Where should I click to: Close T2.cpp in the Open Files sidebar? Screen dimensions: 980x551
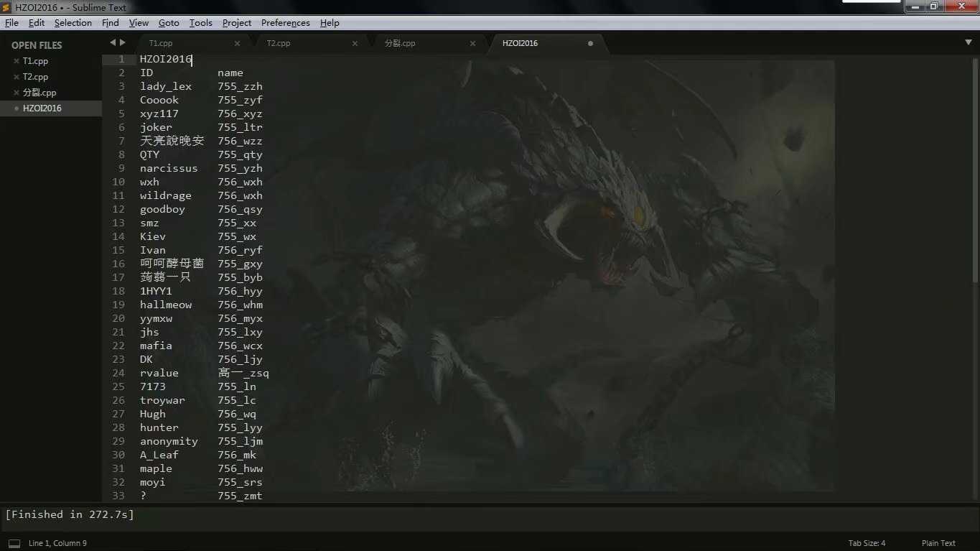[17, 77]
